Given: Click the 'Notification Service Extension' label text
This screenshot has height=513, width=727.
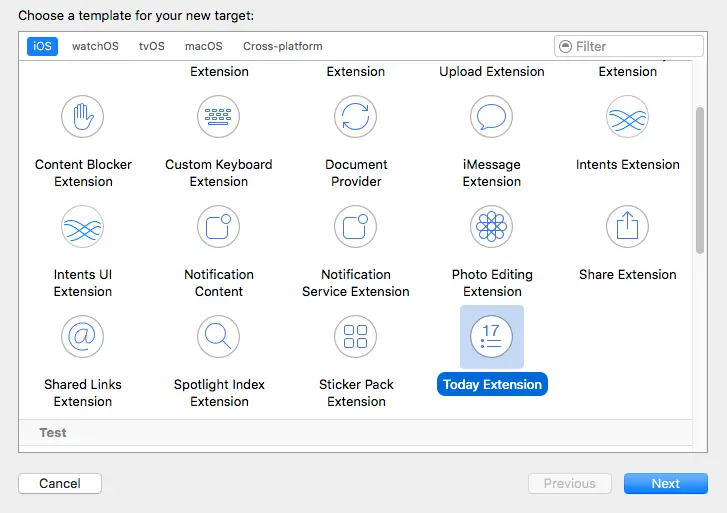Looking at the screenshot, I should [356, 282].
